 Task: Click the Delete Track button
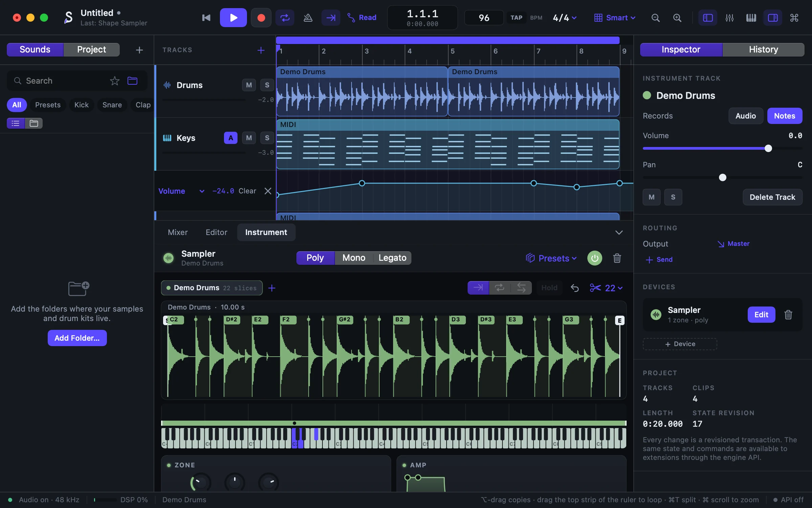tap(772, 197)
